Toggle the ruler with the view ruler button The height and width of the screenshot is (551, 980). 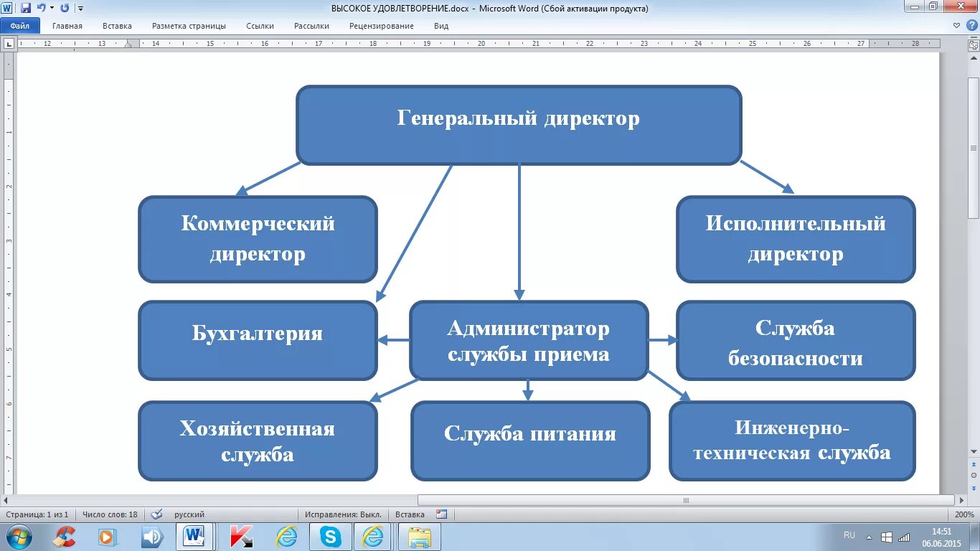974,44
